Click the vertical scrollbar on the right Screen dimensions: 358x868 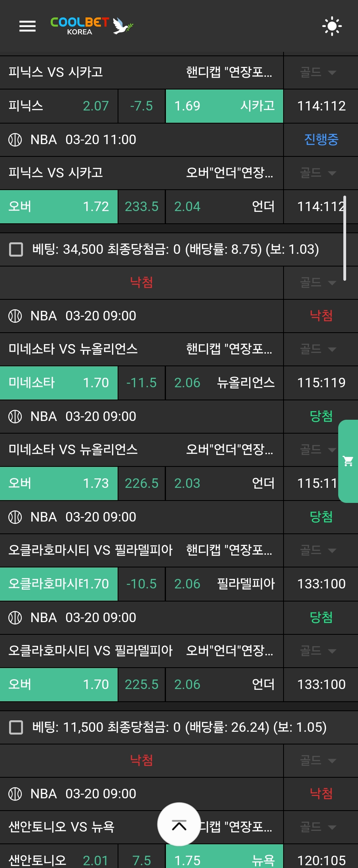[345, 238]
